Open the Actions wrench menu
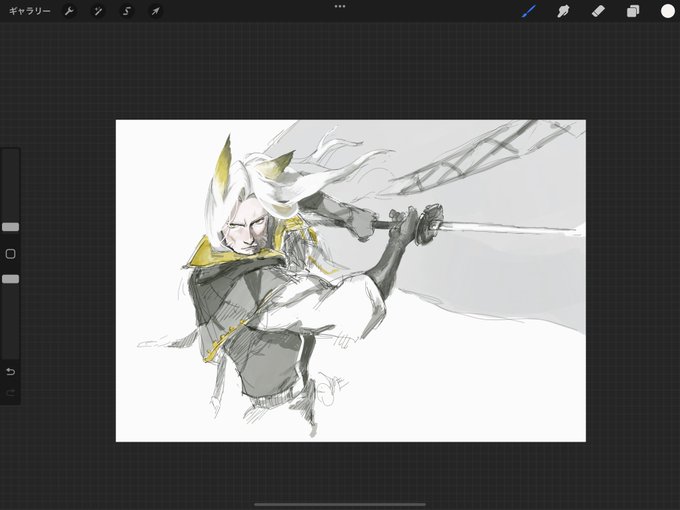 coord(69,11)
